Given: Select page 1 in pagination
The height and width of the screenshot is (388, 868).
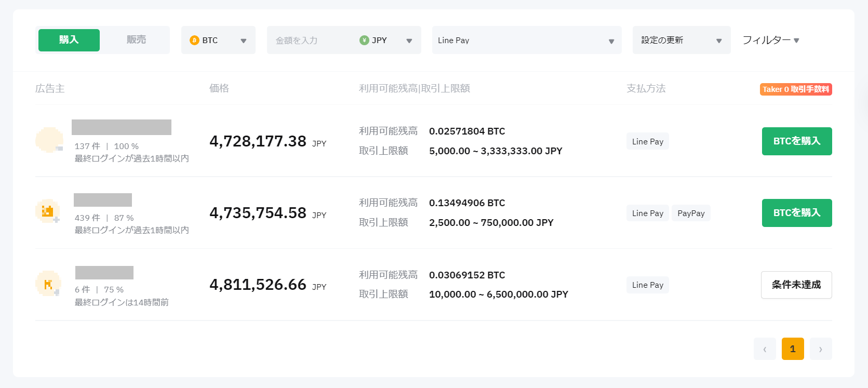Looking at the screenshot, I should click(x=793, y=349).
